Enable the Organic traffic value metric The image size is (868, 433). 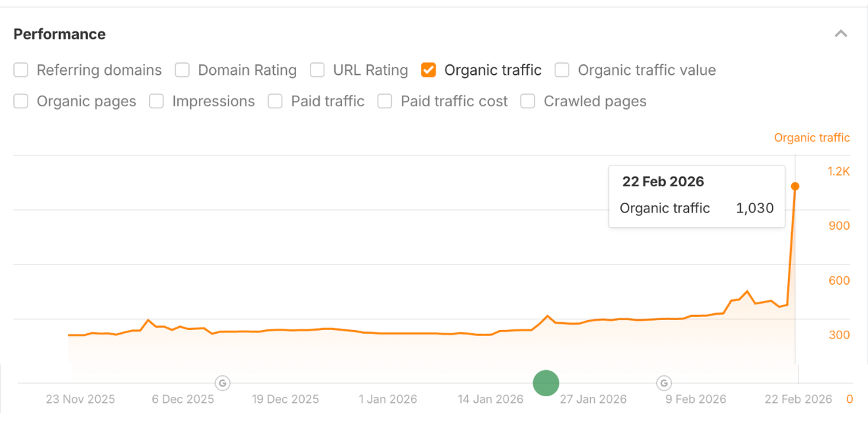[562, 70]
